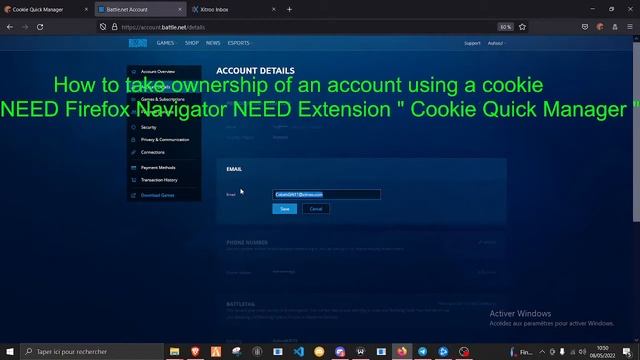Viewport: 640px width, 360px height.
Task: Open NEWS in the header navigation
Action: click(213, 43)
